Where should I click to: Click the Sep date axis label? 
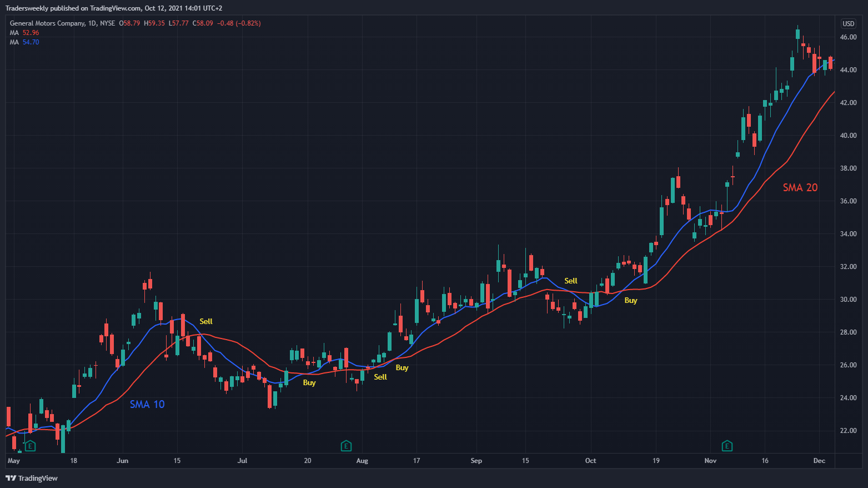pyautogui.click(x=476, y=461)
